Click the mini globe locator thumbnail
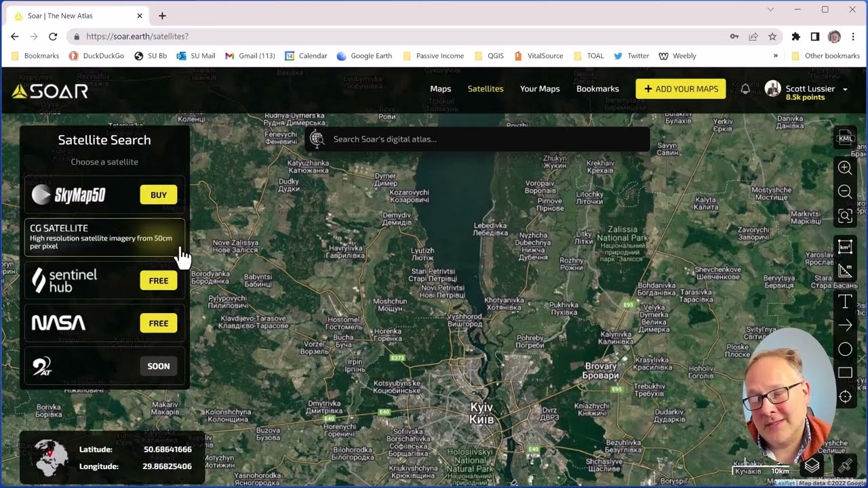Screen dimensions: 868x488 point(52,457)
